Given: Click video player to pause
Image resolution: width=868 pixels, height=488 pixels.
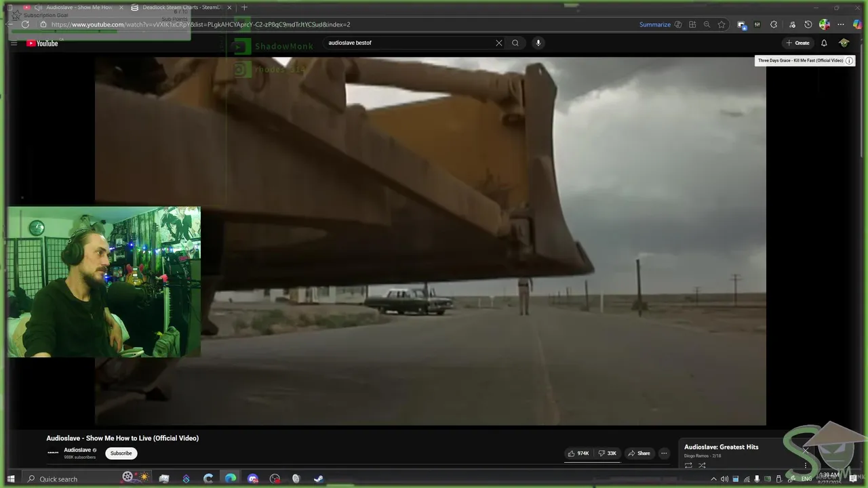Looking at the screenshot, I should (x=431, y=241).
